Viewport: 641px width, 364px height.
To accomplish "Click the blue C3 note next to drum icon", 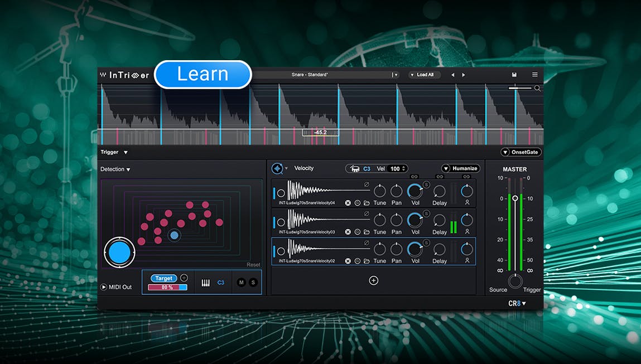I will click(x=367, y=169).
